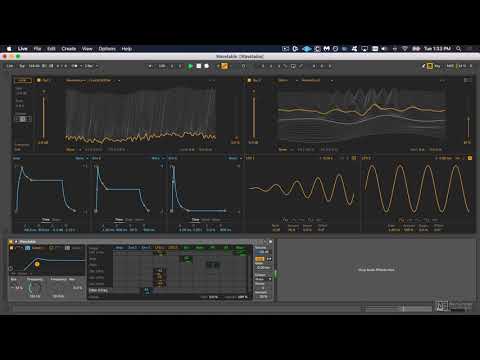Open the Live application menu
This screenshot has width=480, height=360.
coord(23,49)
